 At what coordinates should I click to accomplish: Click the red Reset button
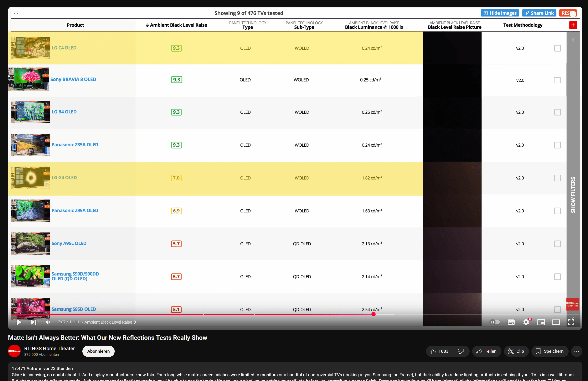(x=568, y=13)
